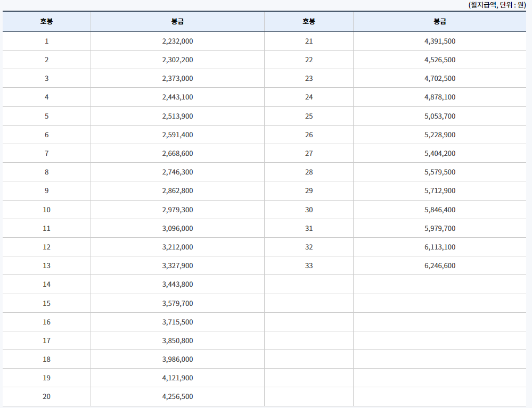This screenshot has width=532, height=408.
Task: Select the salary 5,053,700
Action: pyautogui.click(x=440, y=116)
